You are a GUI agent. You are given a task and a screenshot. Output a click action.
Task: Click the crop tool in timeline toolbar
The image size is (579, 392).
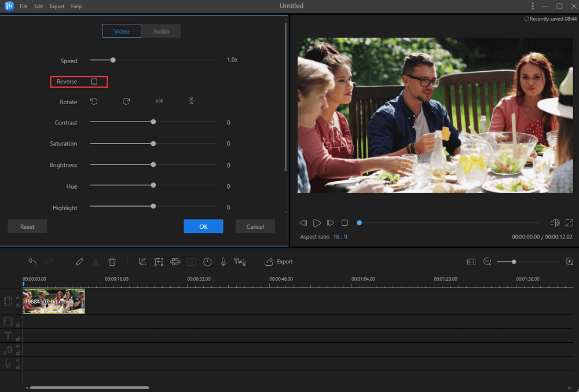pyautogui.click(x=142, y=262)
